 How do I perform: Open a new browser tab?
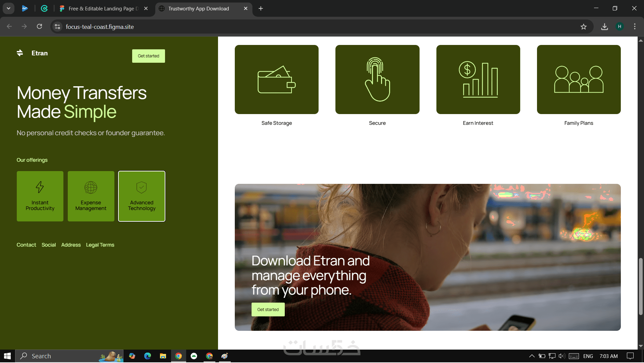[261, 9]
